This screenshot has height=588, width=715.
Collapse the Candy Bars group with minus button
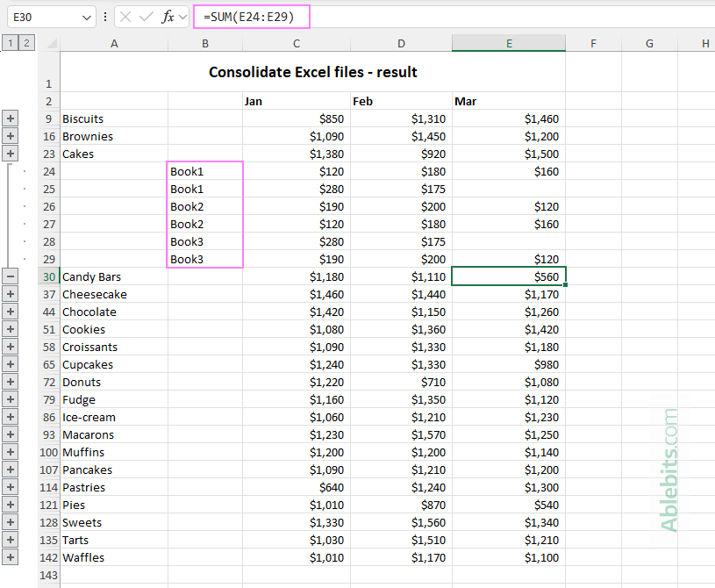[10, 276]
